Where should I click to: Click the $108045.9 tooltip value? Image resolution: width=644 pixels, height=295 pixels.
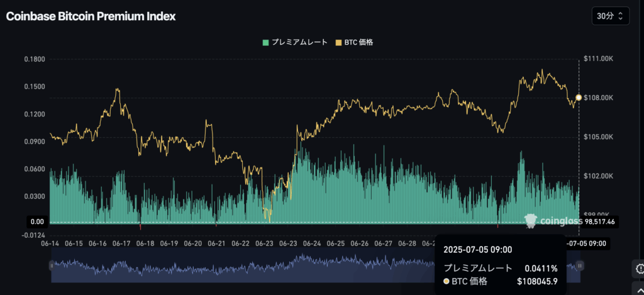(x=536, y=282)
